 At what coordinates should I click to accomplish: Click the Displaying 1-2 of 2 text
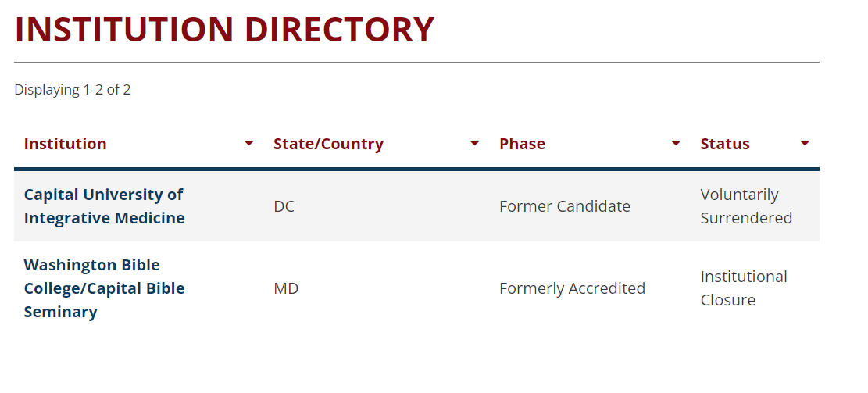[x=73, y=90]
